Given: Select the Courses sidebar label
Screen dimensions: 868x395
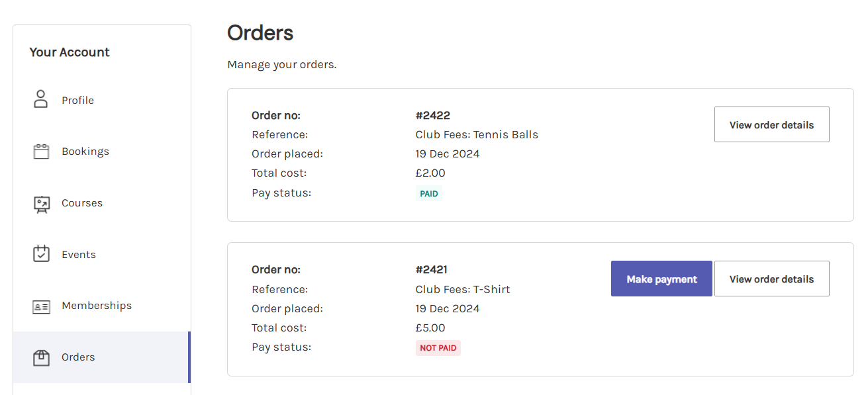Looking at the screenshot, I should click(x=82, y=203).
